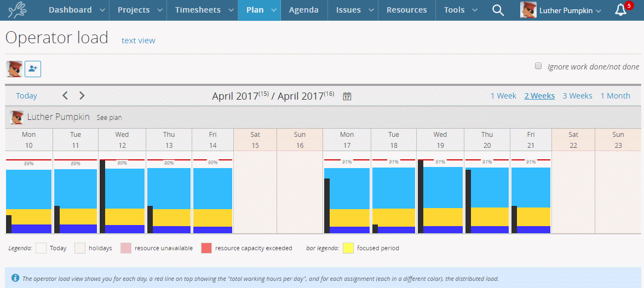Switch to text view link
The width and height of the screenshot is (644, 288).
(x=138, y=41)
